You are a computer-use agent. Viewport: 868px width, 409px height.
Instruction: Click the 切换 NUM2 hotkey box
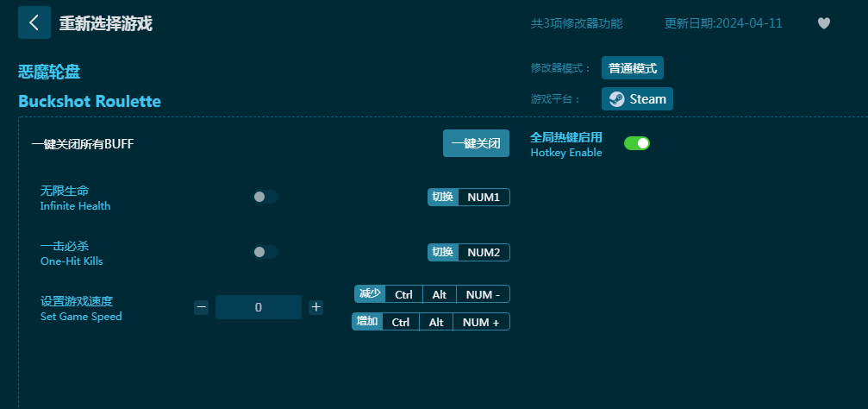[x=468, y=253]
